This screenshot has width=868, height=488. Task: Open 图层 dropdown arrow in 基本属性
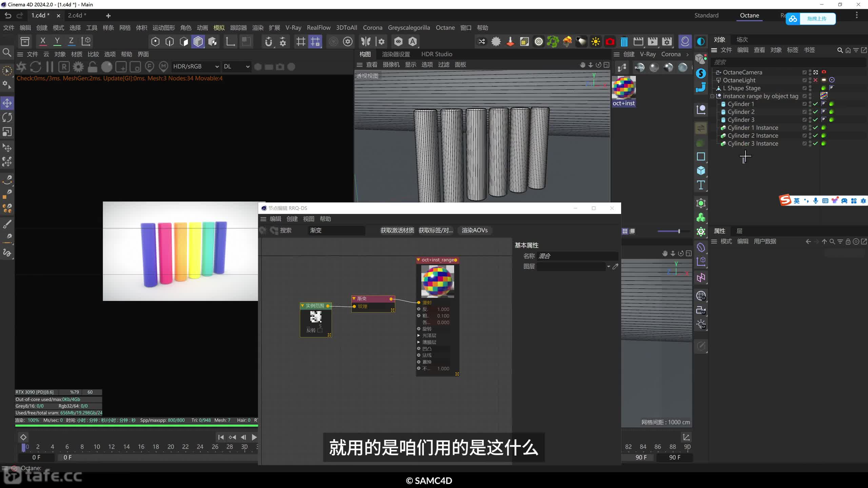(x=609, y=266)
